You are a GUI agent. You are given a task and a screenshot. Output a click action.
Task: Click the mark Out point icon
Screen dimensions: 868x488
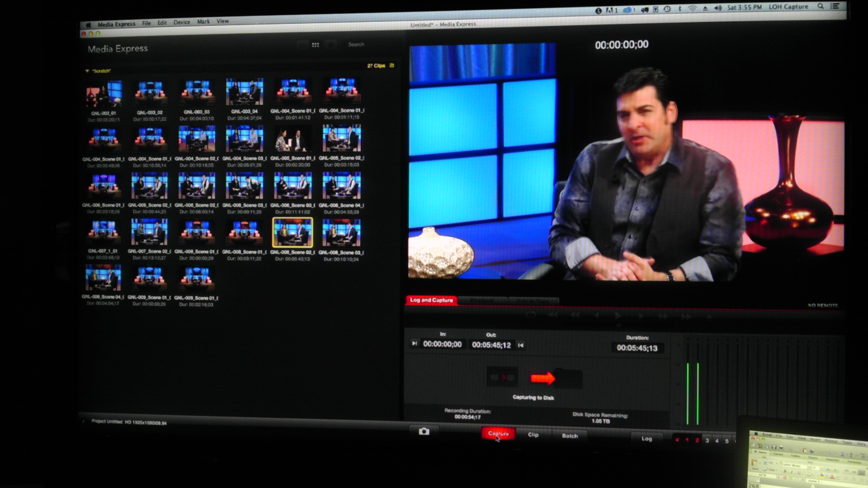[521, 345]
